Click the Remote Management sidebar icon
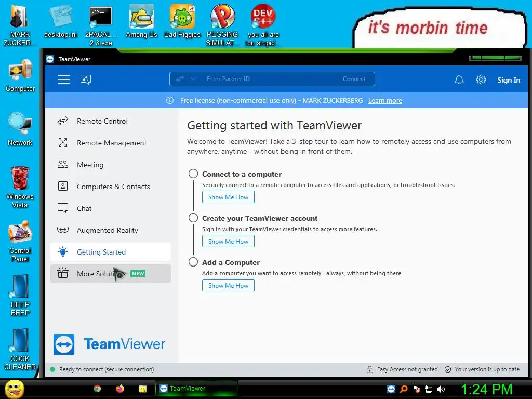This screenshot has width=532, height=399. [63, 142]
